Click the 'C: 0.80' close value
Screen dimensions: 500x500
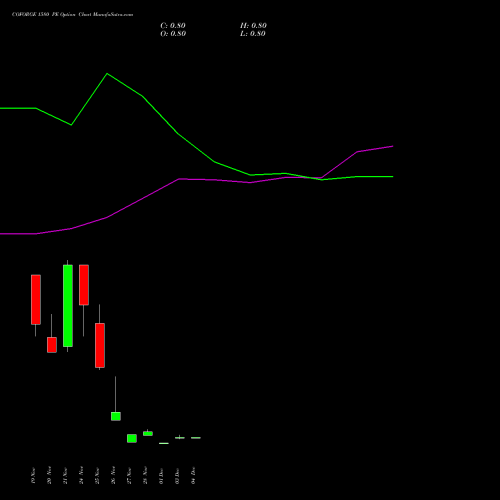coord(173,26)
